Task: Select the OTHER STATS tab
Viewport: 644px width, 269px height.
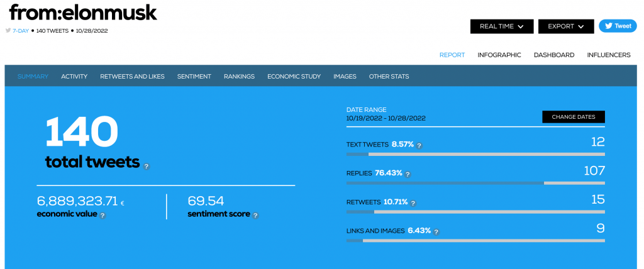Action: click(389, 77)
